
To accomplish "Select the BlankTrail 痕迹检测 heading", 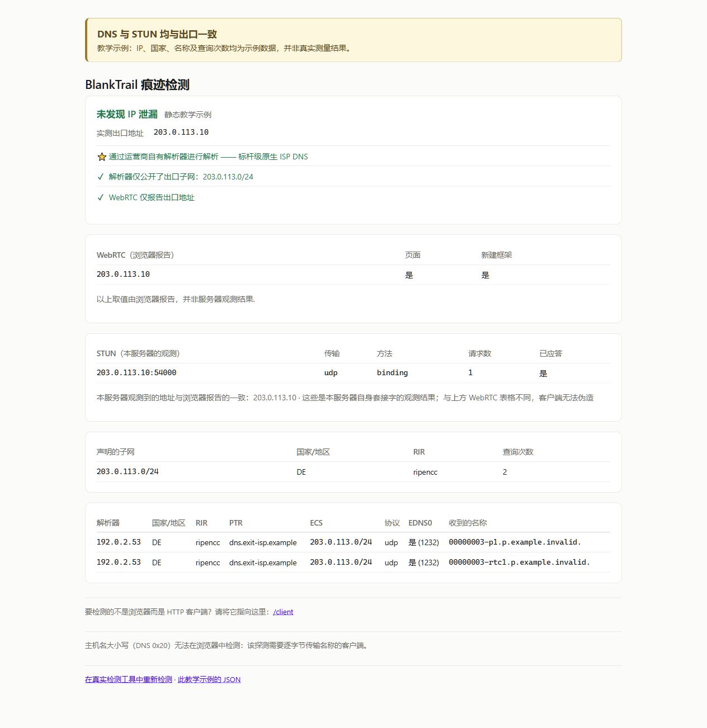I will pos(137,84).
